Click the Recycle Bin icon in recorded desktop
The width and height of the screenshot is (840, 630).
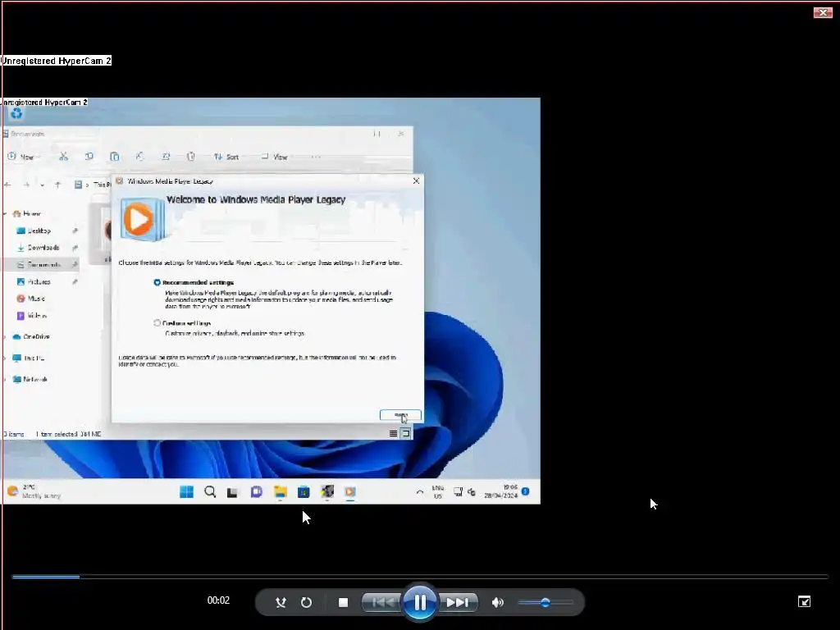[16, 113]
